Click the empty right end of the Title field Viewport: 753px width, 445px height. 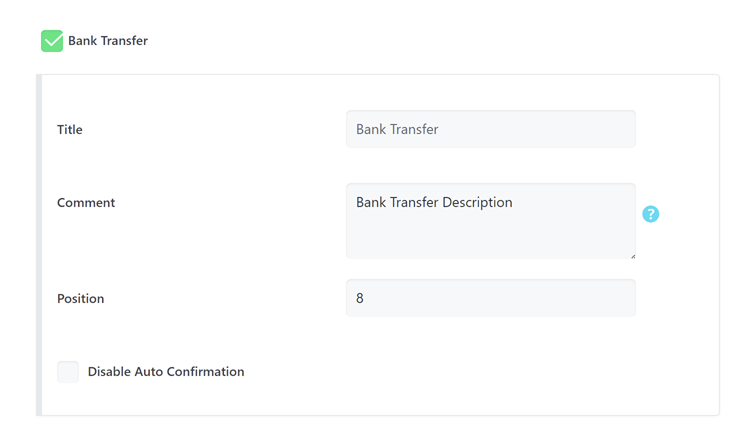(x=590, y=129)
